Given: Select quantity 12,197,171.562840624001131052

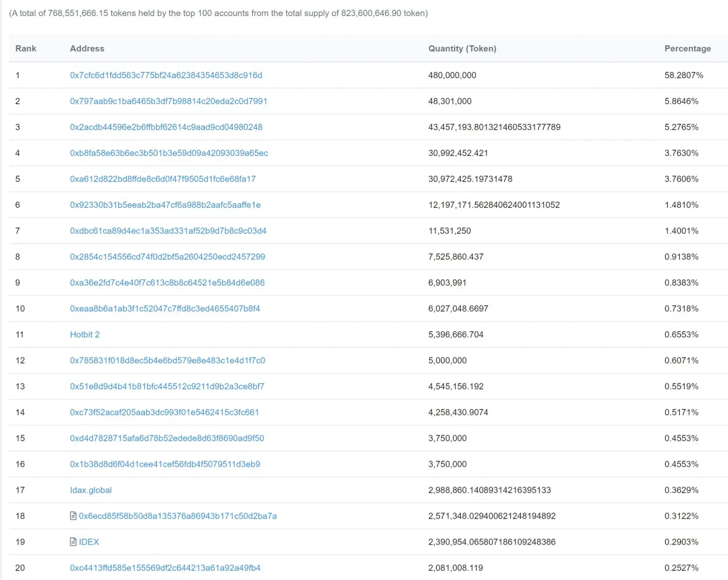Looking at the screenshot, I should [x=494, y=205].
